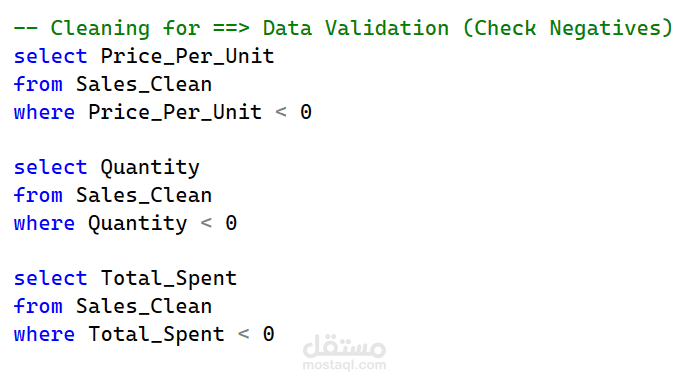Click the where keyword before Price_Per_Unit
689x380 pixels.
click(x=44, y=112)
